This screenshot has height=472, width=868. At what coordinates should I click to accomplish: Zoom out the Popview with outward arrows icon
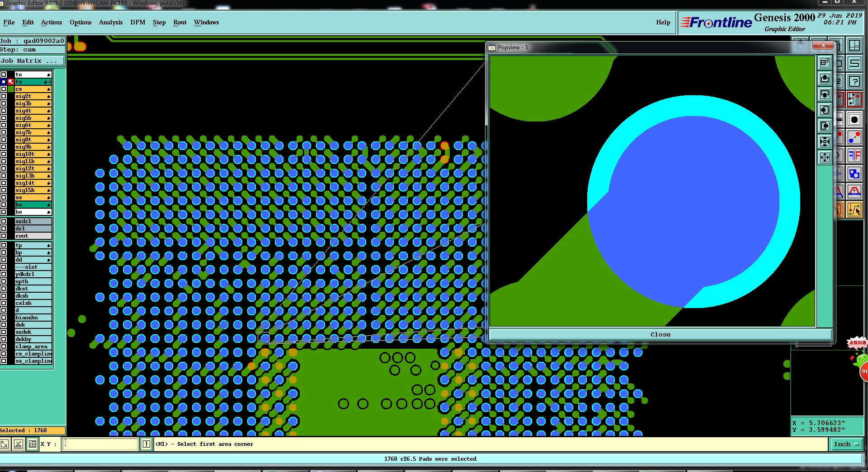tap(825, 157)
